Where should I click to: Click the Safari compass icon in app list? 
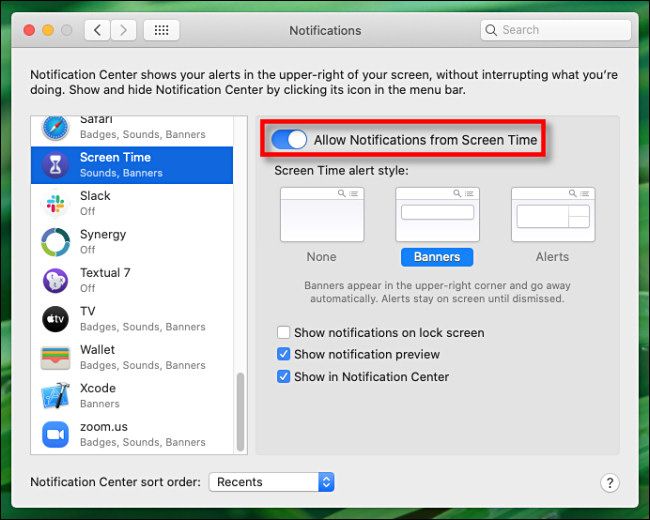[55, 128]
